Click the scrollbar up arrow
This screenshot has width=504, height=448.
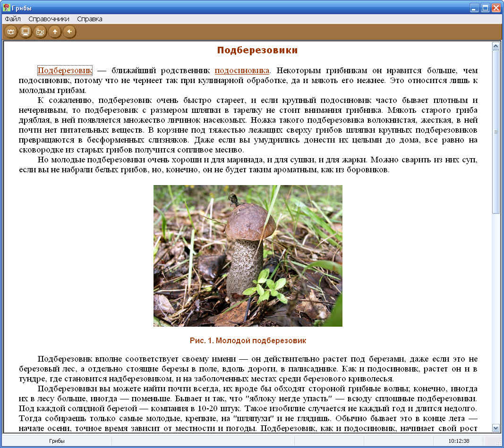[x=495, y=46]
